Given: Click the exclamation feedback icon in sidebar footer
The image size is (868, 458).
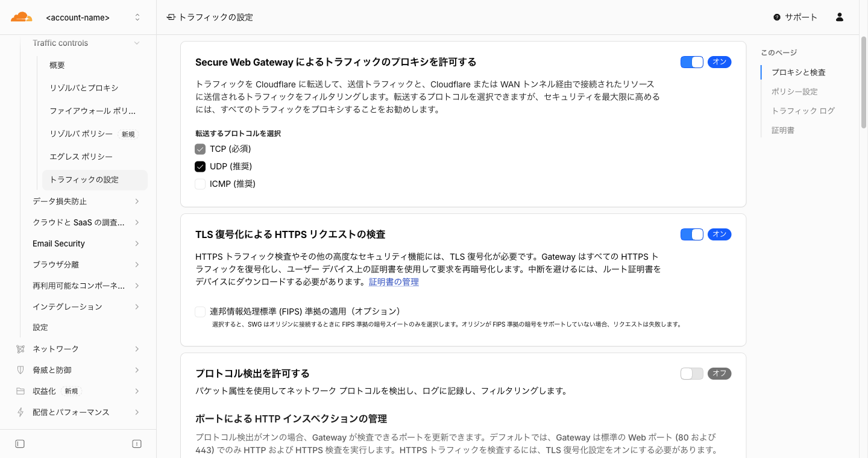Looking at the screenshot, I should 137,444.
